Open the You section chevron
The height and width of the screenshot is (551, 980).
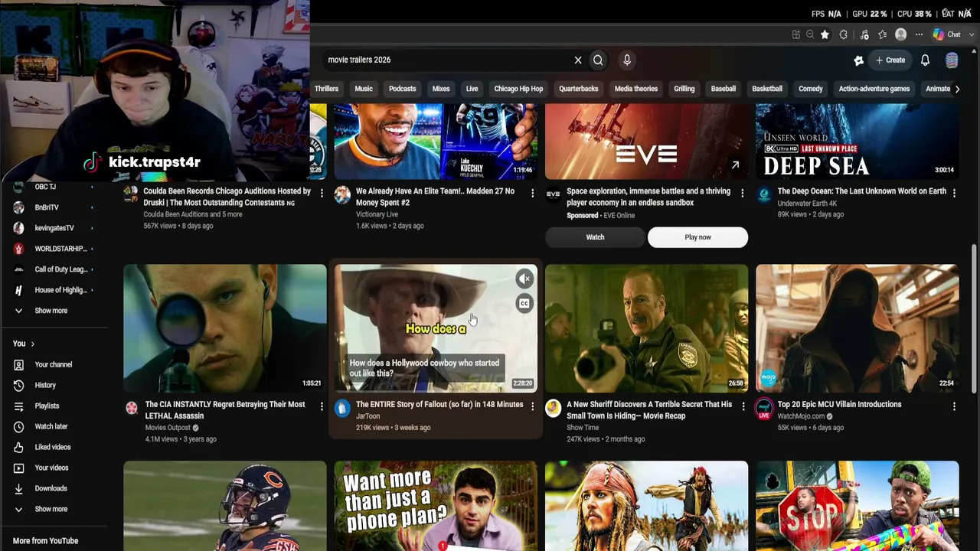[x=32, y=344]
